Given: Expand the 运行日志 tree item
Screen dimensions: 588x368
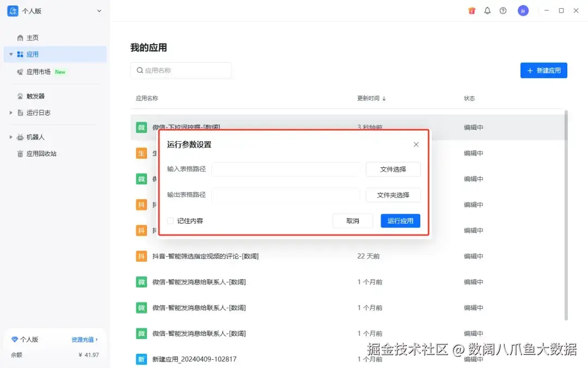Looking at the screenshot, I should (11, 113).
